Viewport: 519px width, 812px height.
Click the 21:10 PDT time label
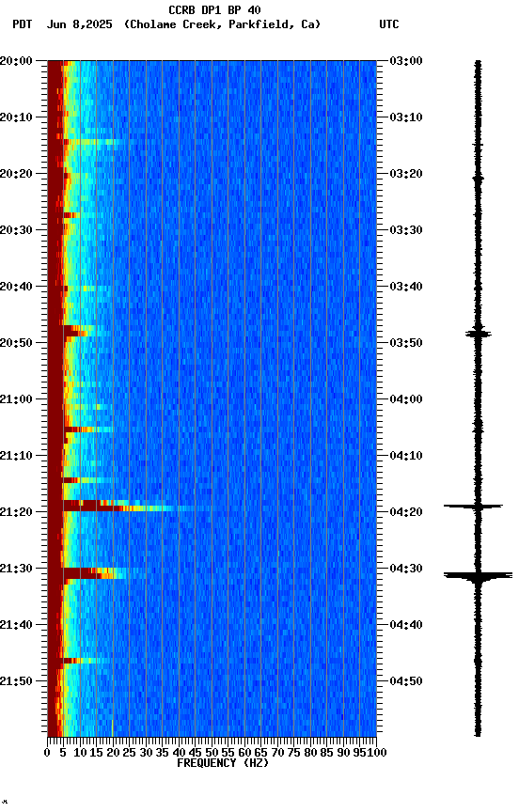click(16, 456)
